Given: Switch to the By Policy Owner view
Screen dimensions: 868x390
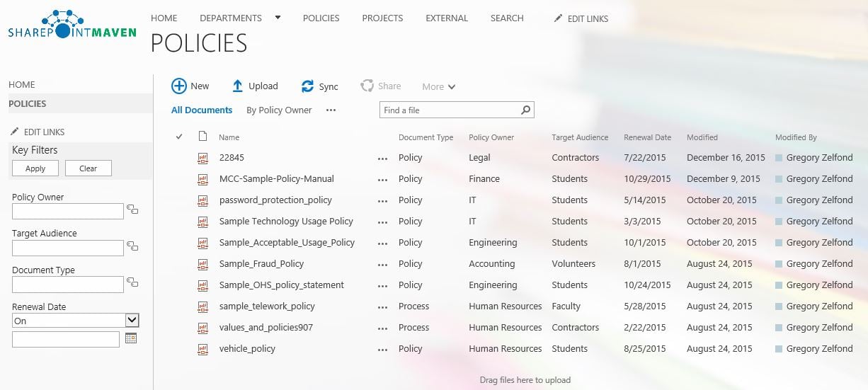Looking at the screenshot, I should [x=279, y=110].
